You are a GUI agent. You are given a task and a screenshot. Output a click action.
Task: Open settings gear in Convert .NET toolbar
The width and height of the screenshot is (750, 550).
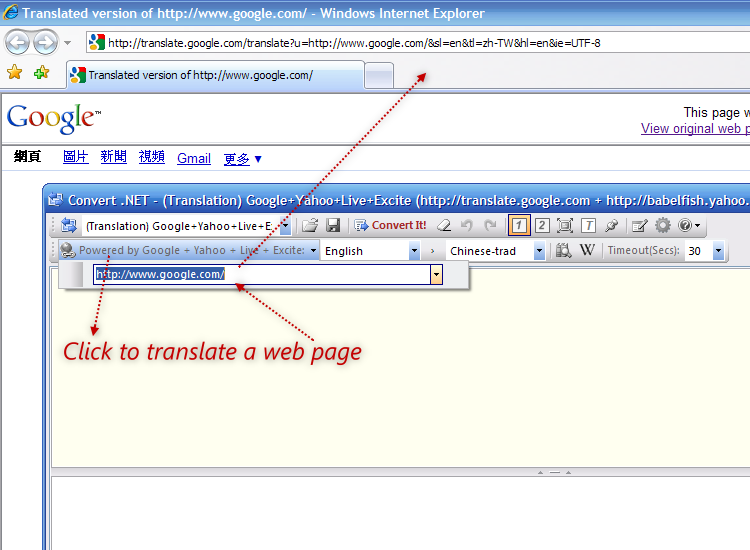coord(663,225)
